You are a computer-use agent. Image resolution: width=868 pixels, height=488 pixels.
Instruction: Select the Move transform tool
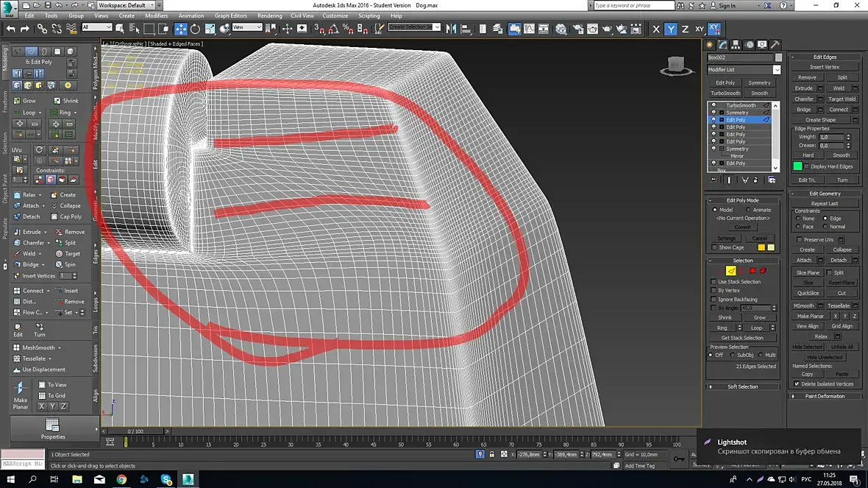click(181, 29)
